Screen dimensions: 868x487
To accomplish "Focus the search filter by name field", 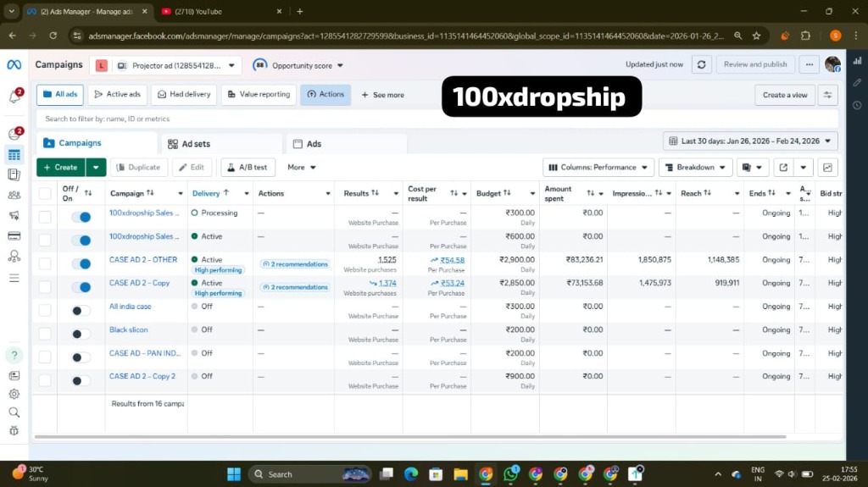I will (437, 119).
